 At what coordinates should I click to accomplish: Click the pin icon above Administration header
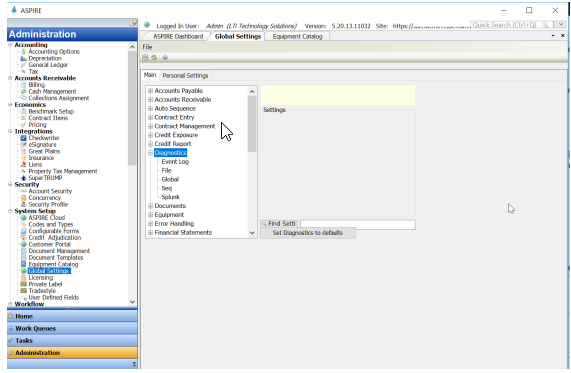pos(133,23)
